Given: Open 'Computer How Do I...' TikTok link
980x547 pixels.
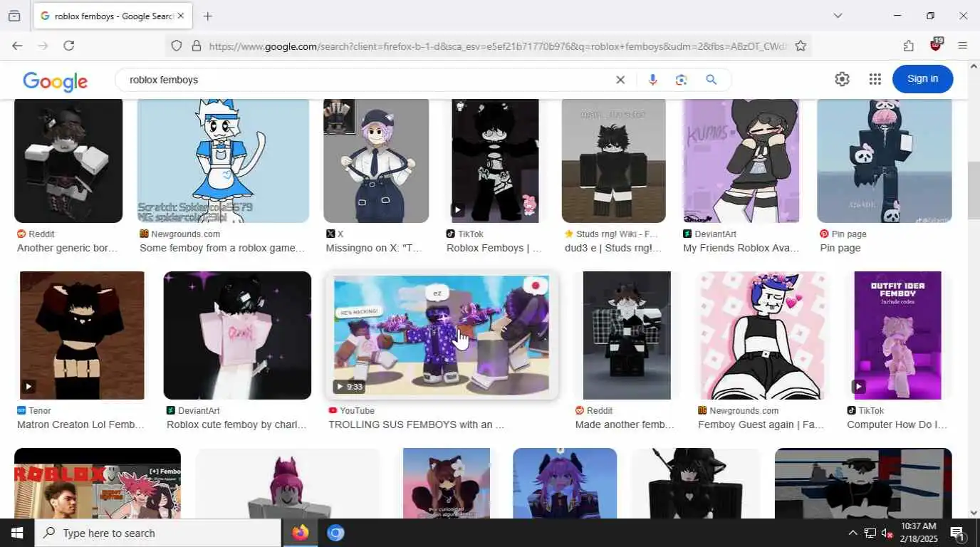Looking at the screenshot, I should pyautogui.click(x=897, y=424).
